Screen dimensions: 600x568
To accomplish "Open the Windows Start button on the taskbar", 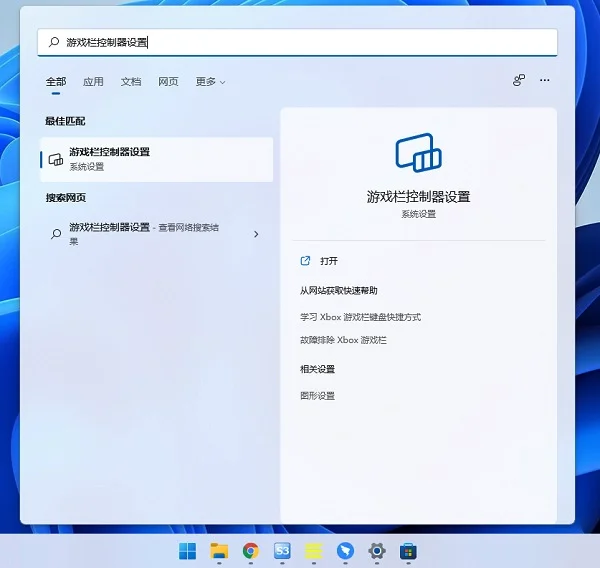I will coord(188,551).
